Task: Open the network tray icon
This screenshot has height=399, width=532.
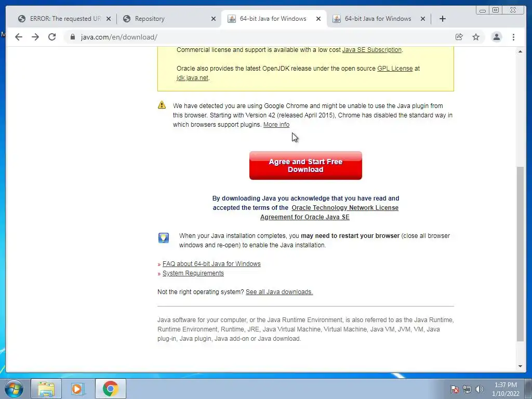Action: click(x=467, y=389)
